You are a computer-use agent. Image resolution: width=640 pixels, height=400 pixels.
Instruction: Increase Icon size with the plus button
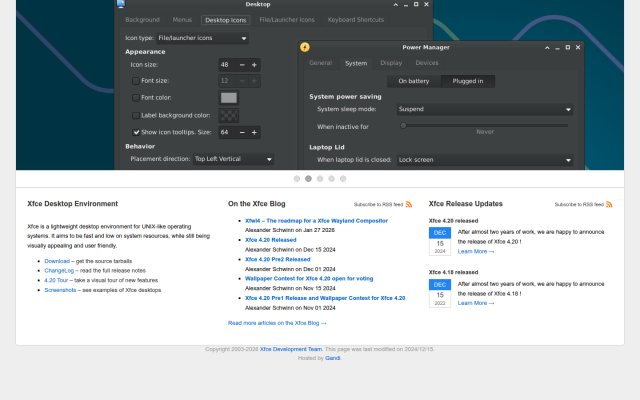coord(254,65)
